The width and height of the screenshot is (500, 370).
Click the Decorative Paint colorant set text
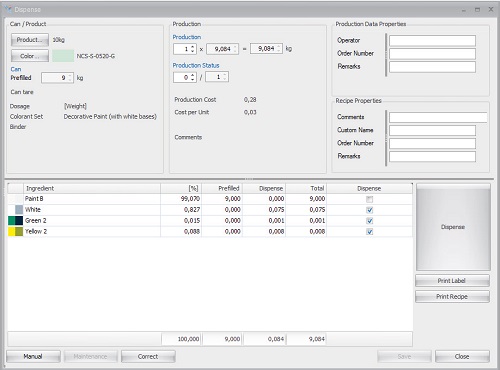110,117
